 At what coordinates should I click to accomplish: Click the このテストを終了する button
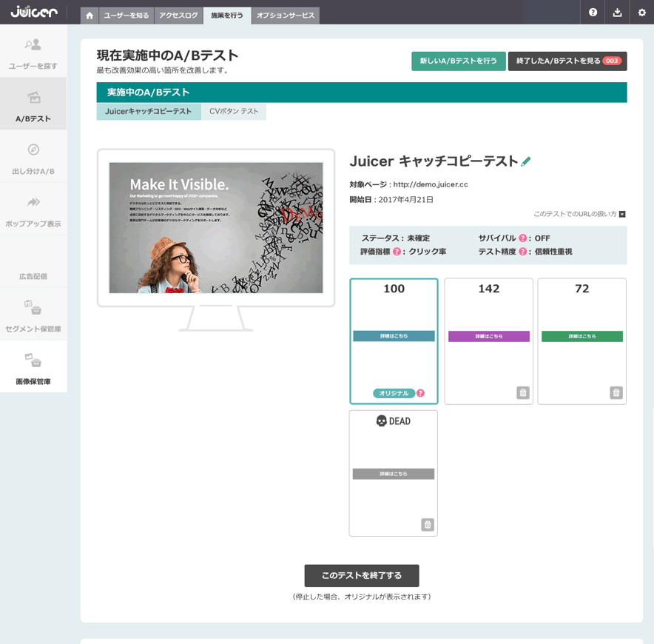pos(361,576)
